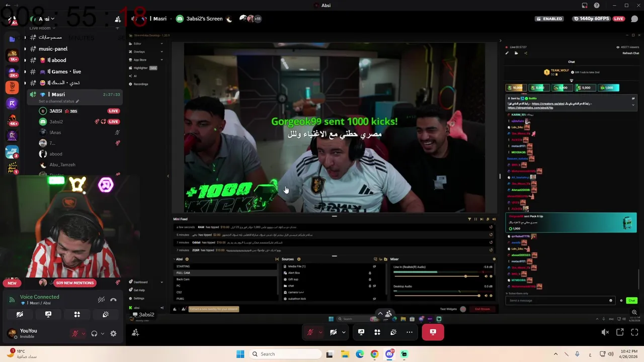The height and width of the screenshot is (362, 644).
Task: Open Get Help in Streamlabs sidebar
Action: click(137, 290)
